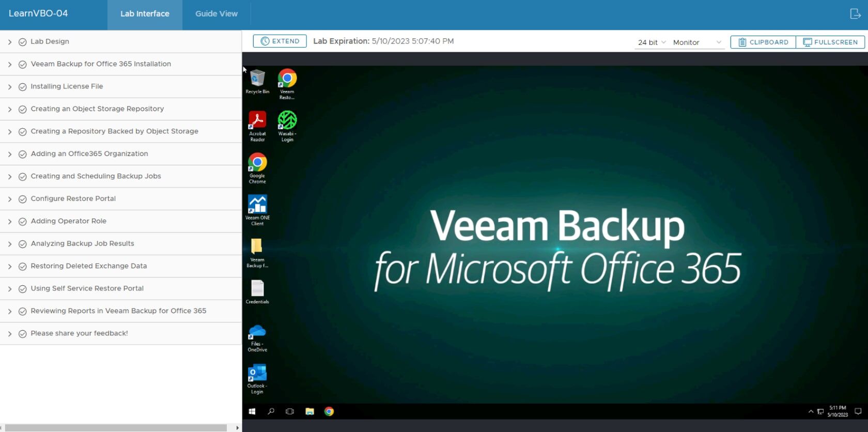Switch to the Guide View tab
868x432 pixels.
coord(216,14)
